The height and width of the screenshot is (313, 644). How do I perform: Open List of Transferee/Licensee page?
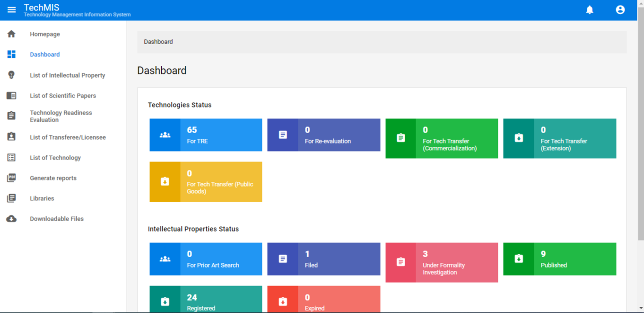coord(68,137)
